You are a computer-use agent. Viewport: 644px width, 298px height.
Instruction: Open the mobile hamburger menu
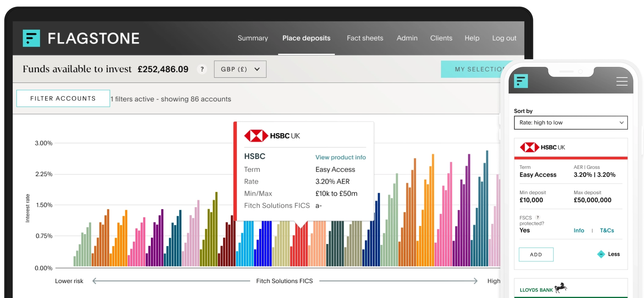(622, 82)
